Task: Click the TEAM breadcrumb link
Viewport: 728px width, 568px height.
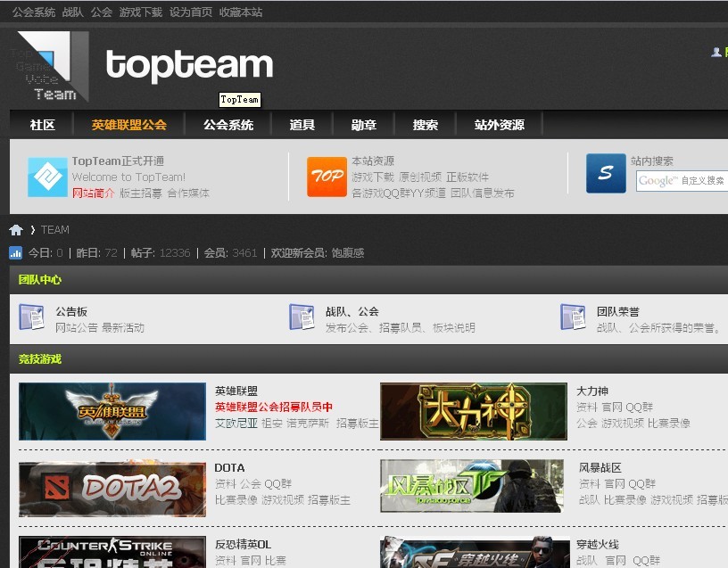Action: click(x=55, y=230)
